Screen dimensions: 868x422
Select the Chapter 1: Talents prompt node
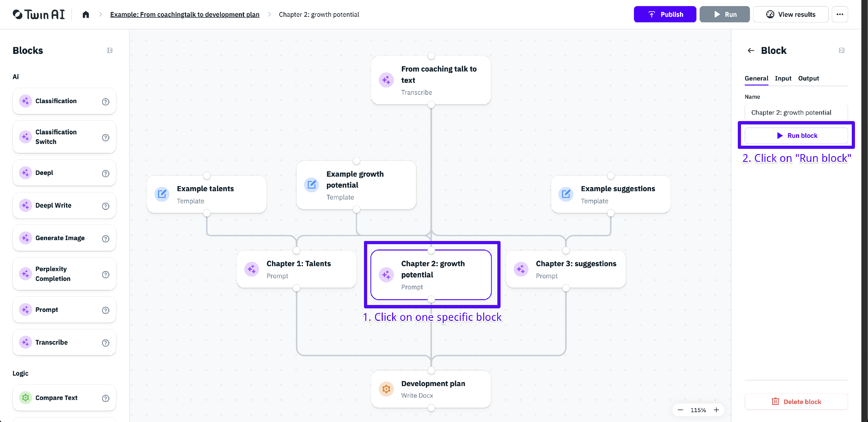point(296,269)
